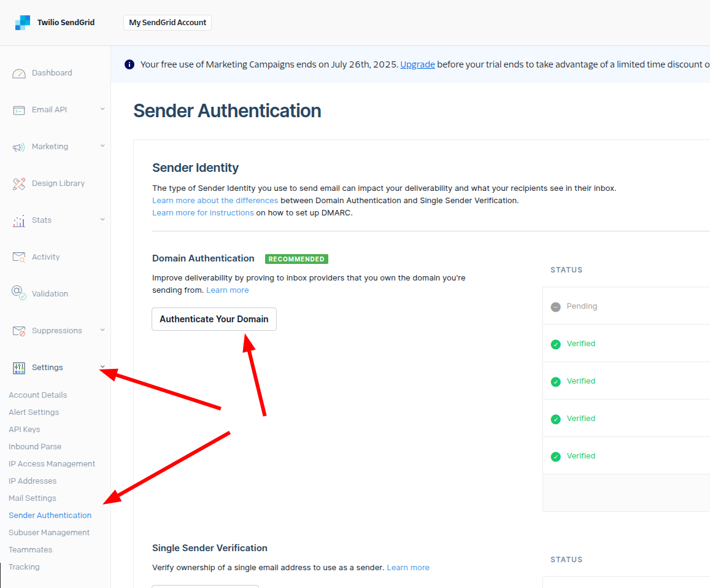Click the Validation at-sign icon
The height and width of the screenshot is (588, 710).
pos(18,293)
